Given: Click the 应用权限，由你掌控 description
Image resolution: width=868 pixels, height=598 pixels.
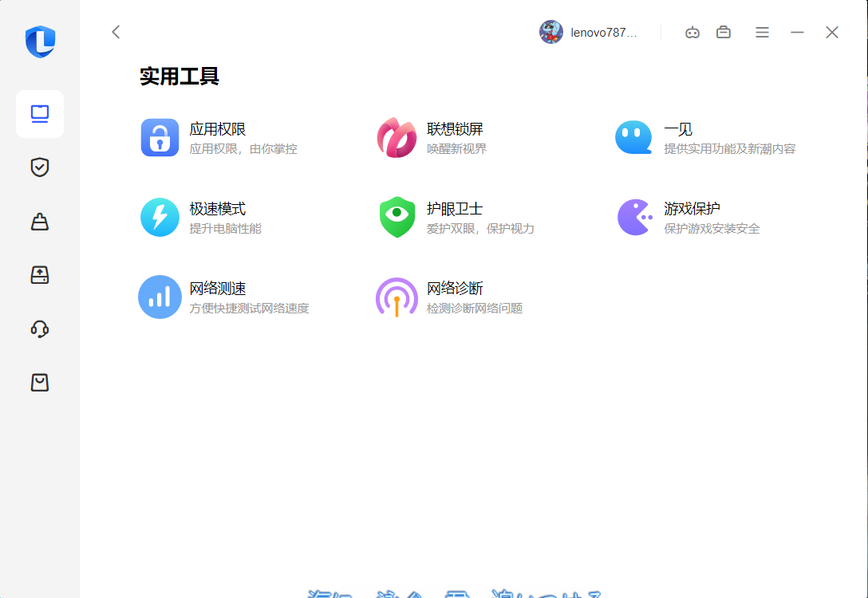Looking at the screenshot, I should [x=243, y=149].
